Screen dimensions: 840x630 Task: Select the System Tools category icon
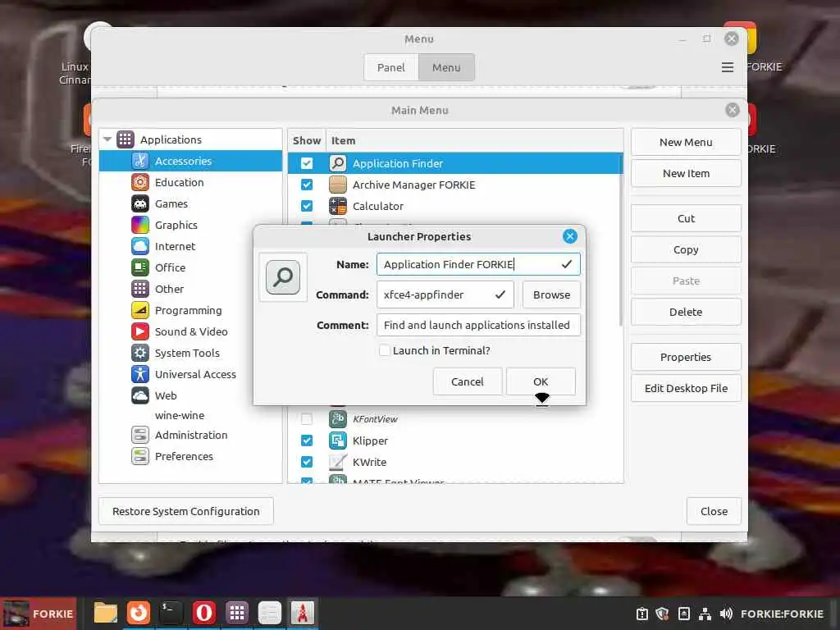tap(139, 353)
